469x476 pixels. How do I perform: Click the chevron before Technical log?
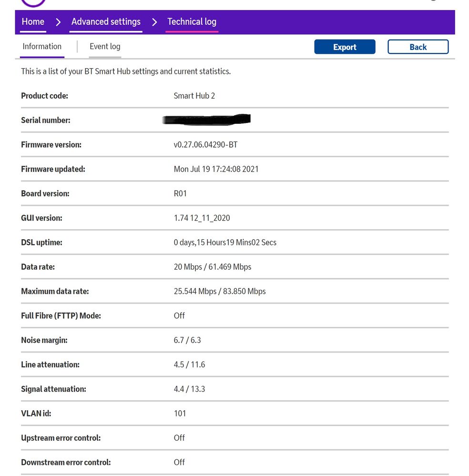154,22
